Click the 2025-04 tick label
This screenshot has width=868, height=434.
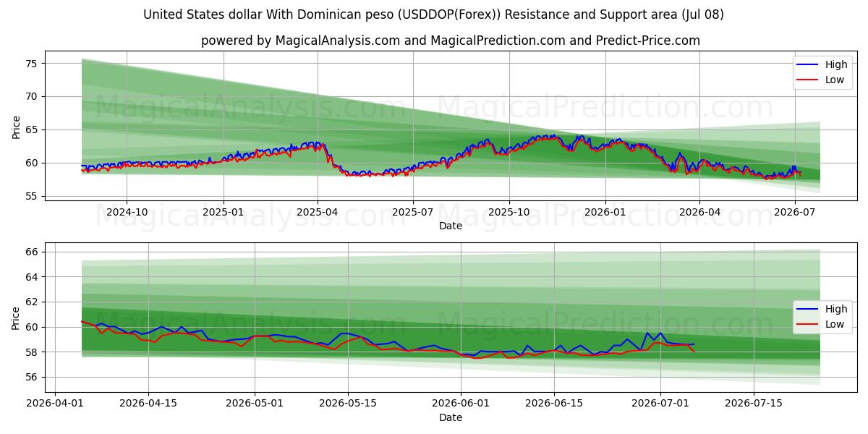(x=318, y=212)
